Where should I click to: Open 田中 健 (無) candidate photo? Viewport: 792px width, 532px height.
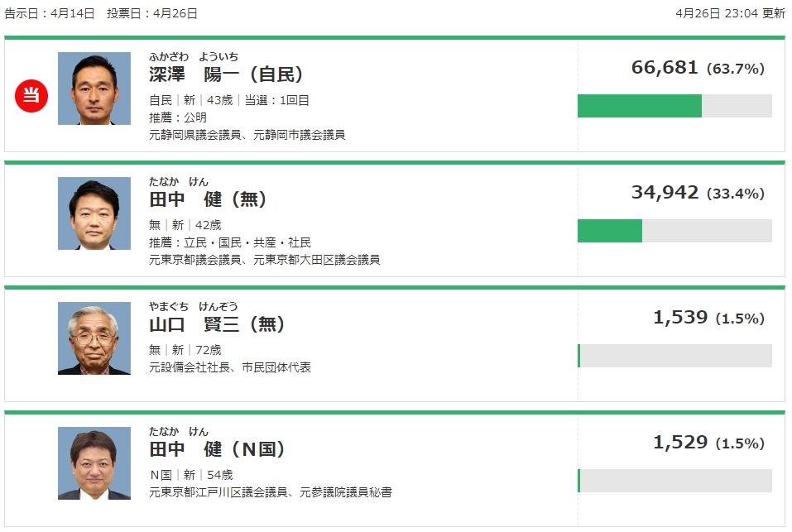coord(94,213)
